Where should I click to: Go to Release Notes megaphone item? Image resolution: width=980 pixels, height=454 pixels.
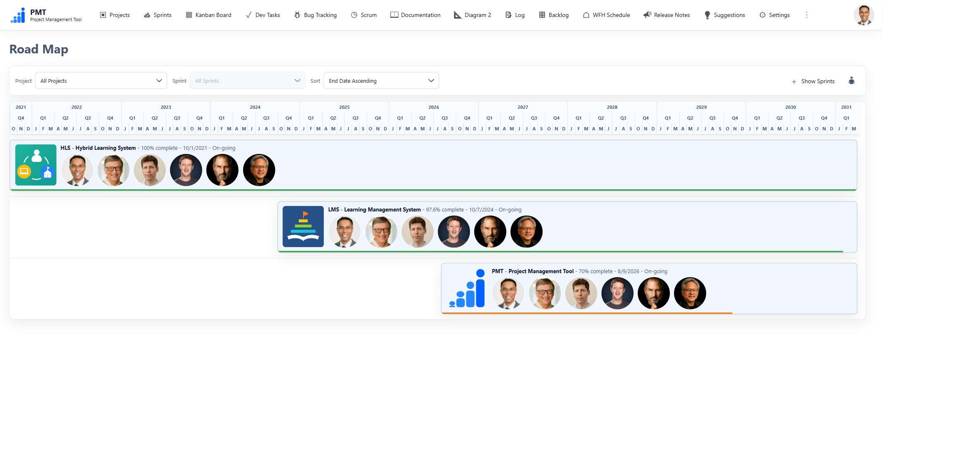point(667,15)
